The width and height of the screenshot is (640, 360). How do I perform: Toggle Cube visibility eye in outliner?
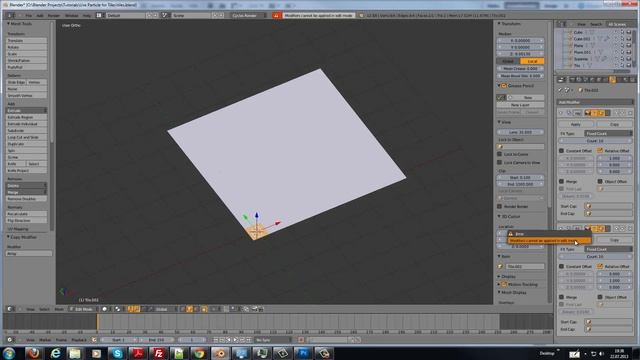point(616,32)
